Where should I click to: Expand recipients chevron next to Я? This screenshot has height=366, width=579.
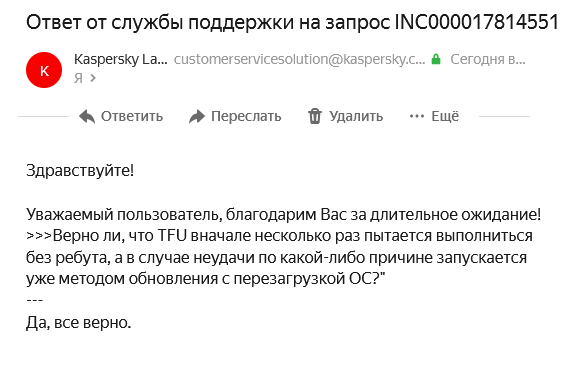(93, 78)
